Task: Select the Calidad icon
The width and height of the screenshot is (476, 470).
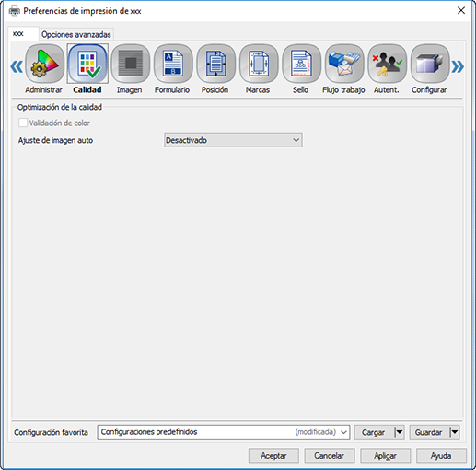Action: [87, 64]
